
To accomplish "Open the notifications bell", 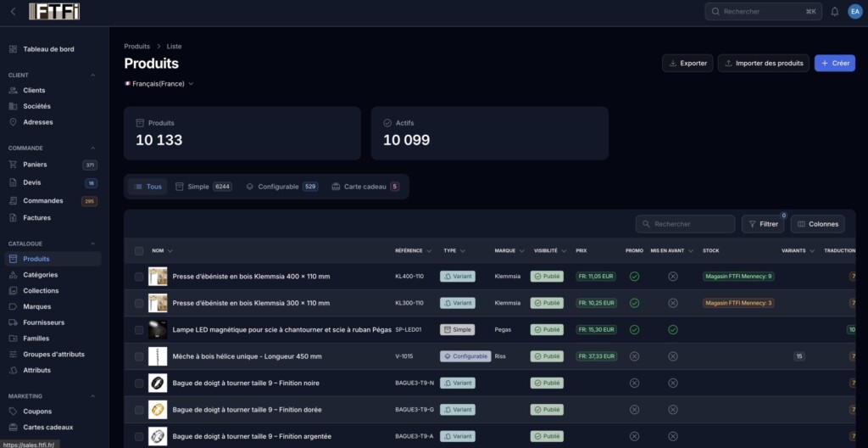I will pos(835,12).
